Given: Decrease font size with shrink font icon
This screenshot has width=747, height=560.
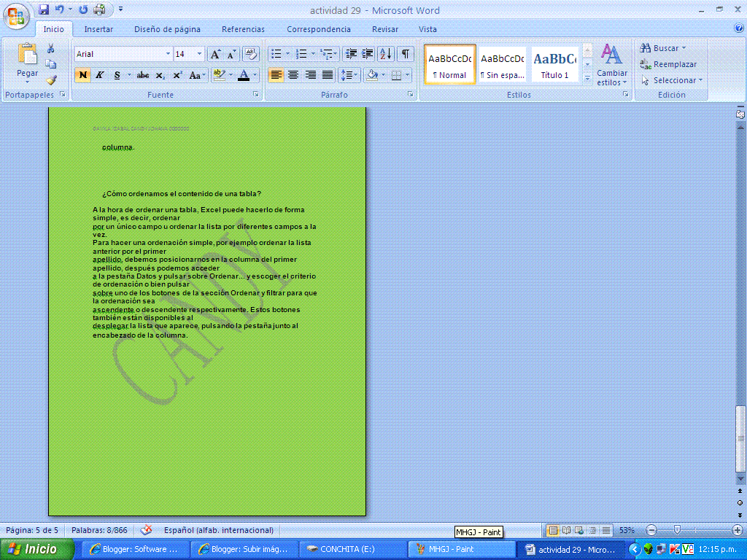Looking at the screenshot, I should pyautogui.click(x=231, y=54).
